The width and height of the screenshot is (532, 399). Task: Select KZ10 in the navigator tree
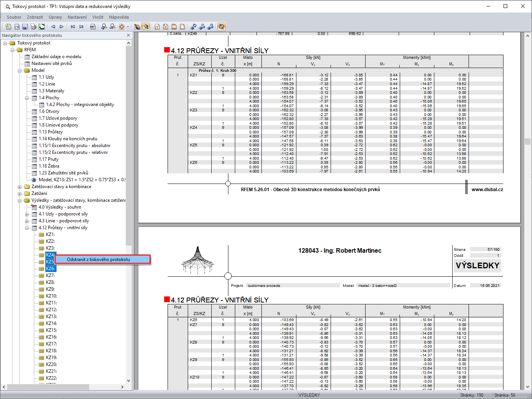point(51,296)
